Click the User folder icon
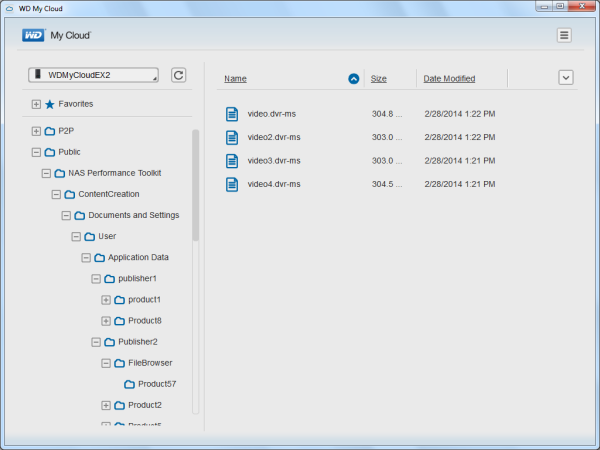The height and width of the screenshot is (450, 600). pyautogui.click(x=90, y=236)
